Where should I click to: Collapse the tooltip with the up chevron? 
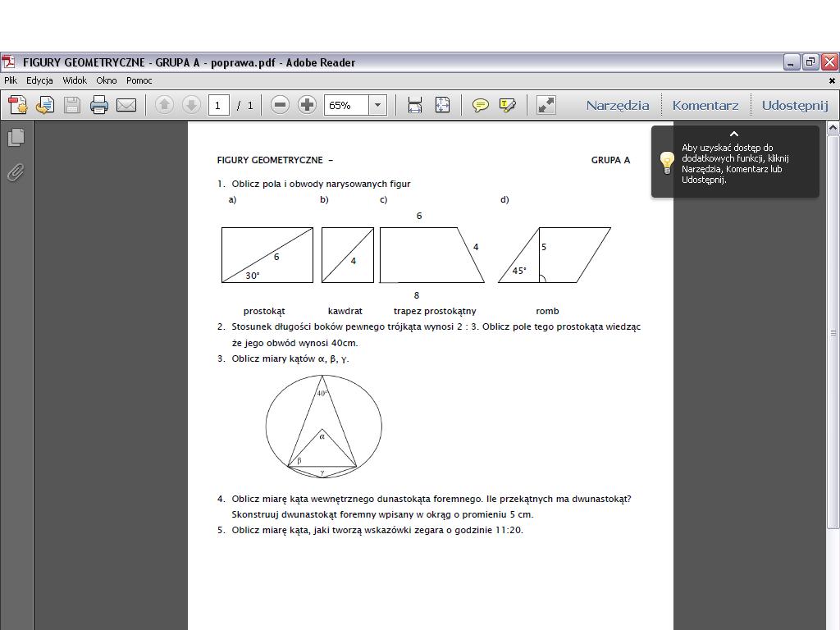734,134
